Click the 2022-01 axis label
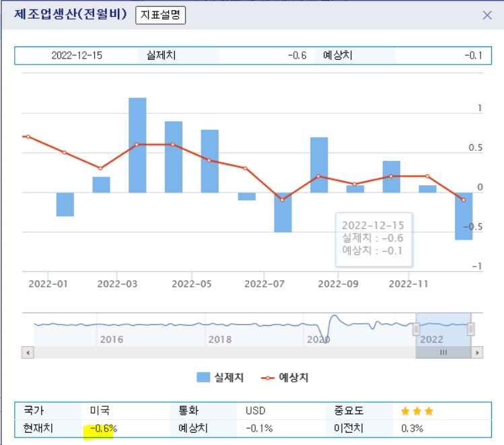504x445 pixels. [48, 284]
